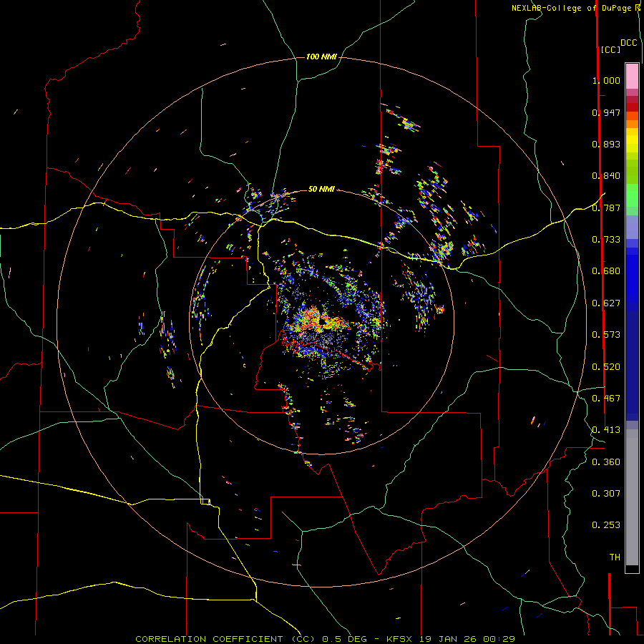Click the "19 JAN 26" date text

(x=448, y=639)
